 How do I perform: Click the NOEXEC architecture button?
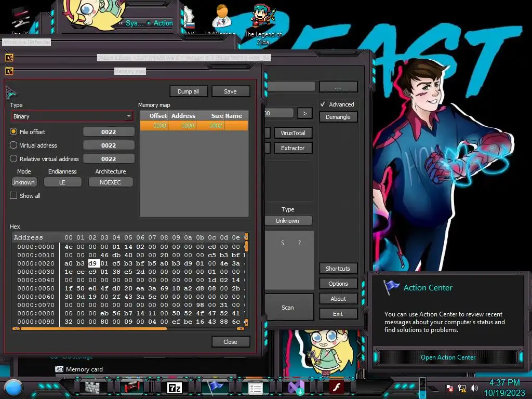pos(110,182)
